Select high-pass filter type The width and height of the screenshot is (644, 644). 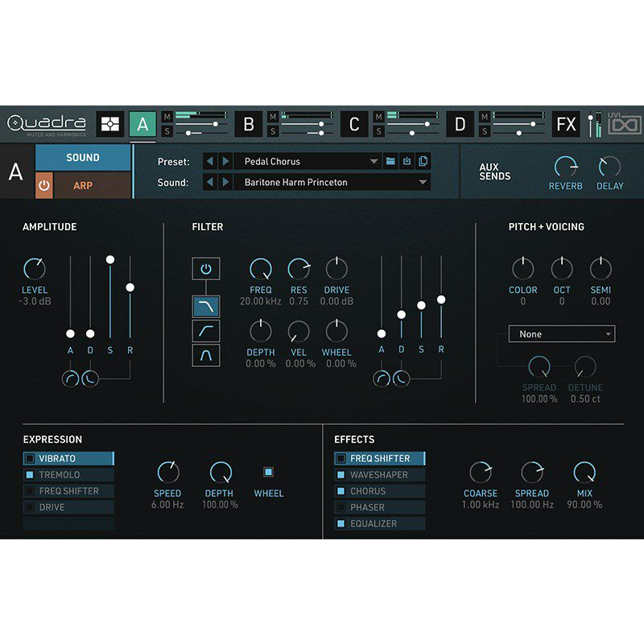pyautogui.click(x=206, y=331)
